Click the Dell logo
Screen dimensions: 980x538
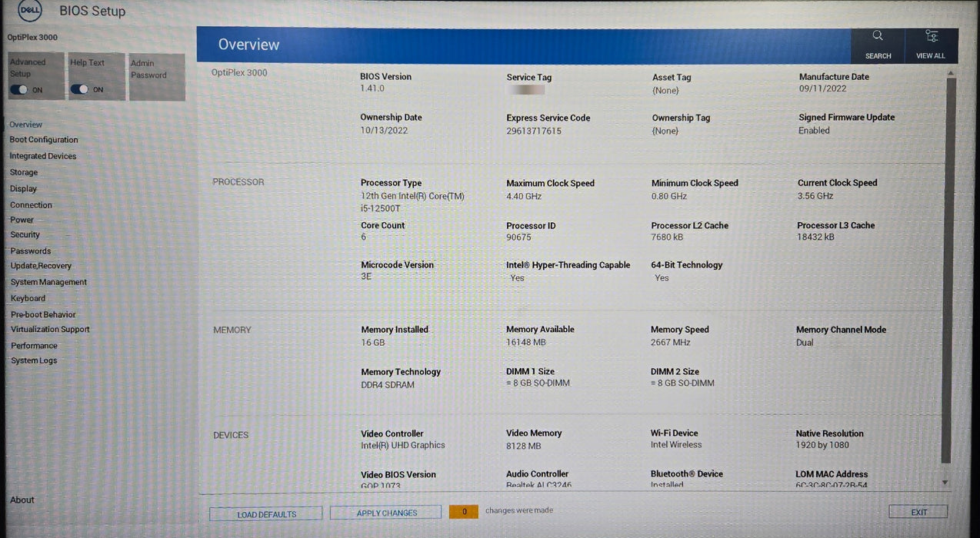29,10
